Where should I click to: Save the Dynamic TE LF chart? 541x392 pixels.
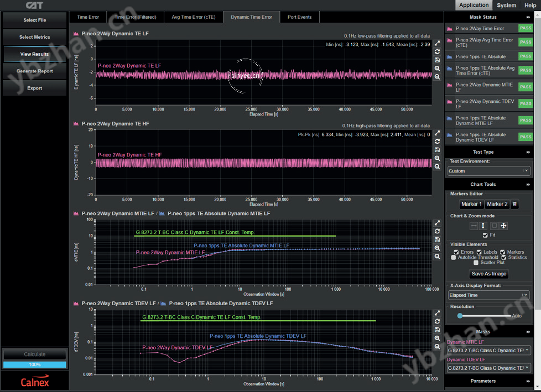437,60
